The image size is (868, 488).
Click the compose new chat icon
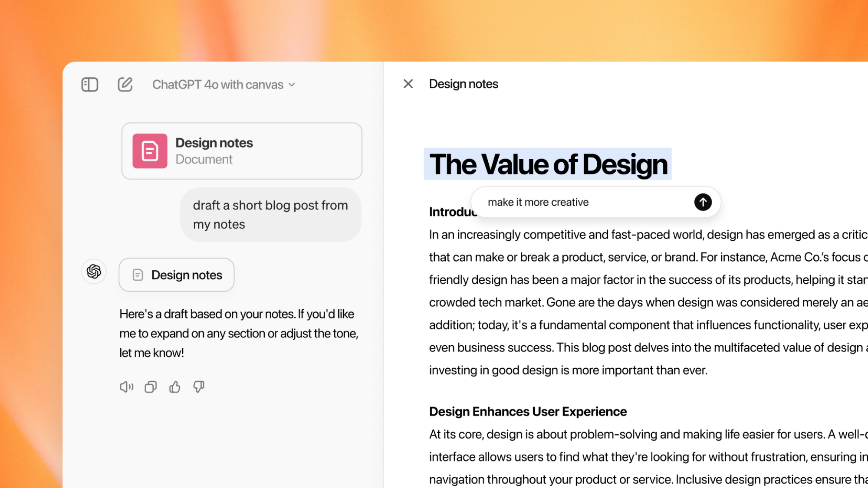point(125,84)
